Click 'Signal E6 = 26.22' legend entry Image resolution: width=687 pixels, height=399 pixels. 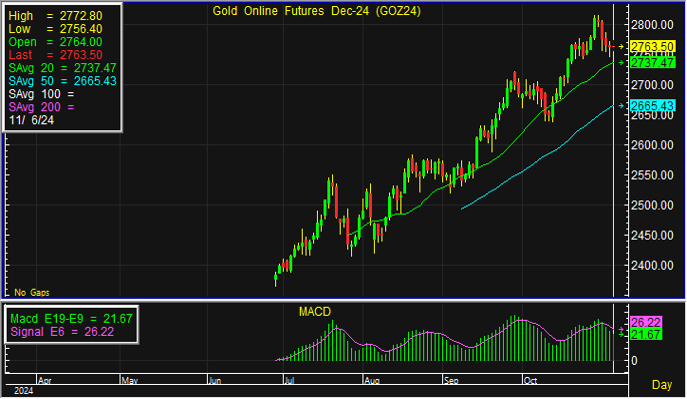tap(62, 332)
